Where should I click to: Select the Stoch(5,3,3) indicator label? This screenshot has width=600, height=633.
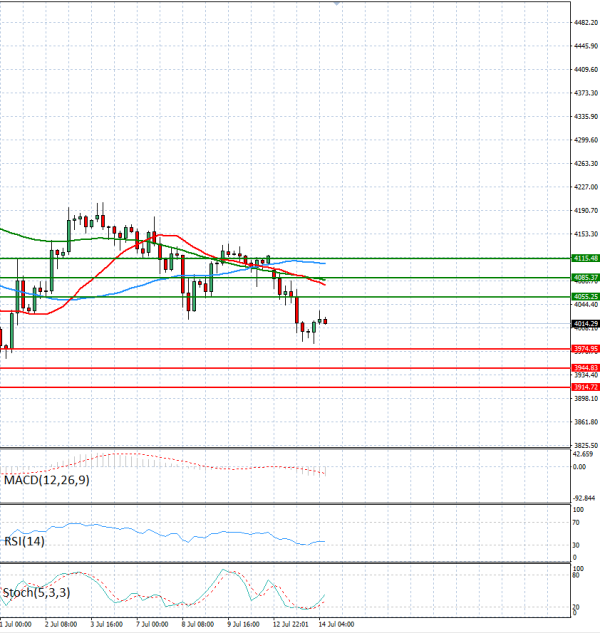tap(36, 593)
